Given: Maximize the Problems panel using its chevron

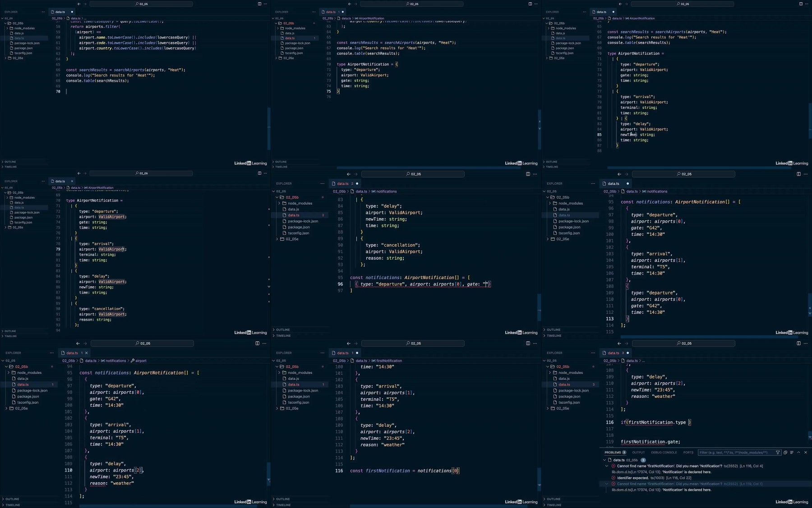Looking at the screenshot, I should (x=798, y=452).
